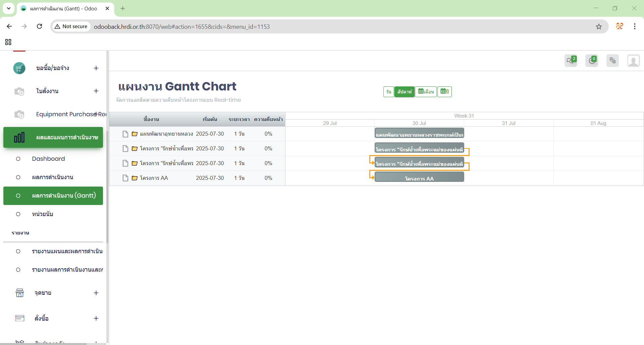Screen dimensions: 644x345
Task: Open the conversations icon with badge 2
Action: point(570,61)
